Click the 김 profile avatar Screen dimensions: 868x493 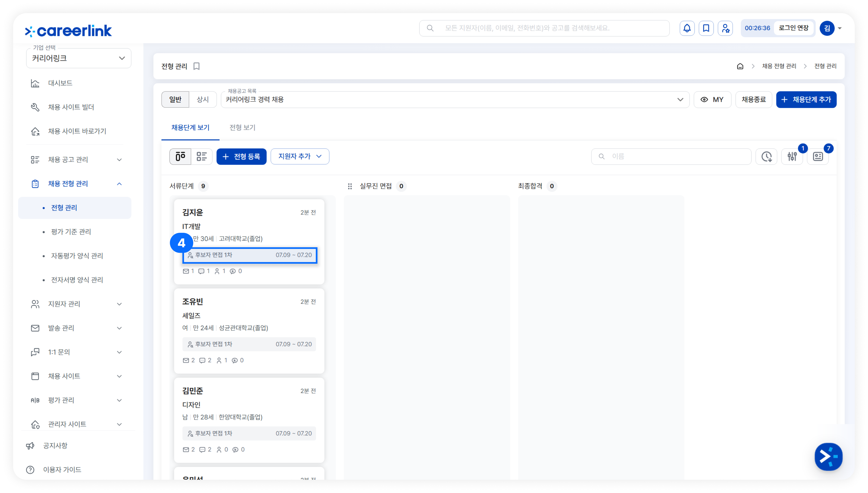pyautogui.click(x=827, y=28)
